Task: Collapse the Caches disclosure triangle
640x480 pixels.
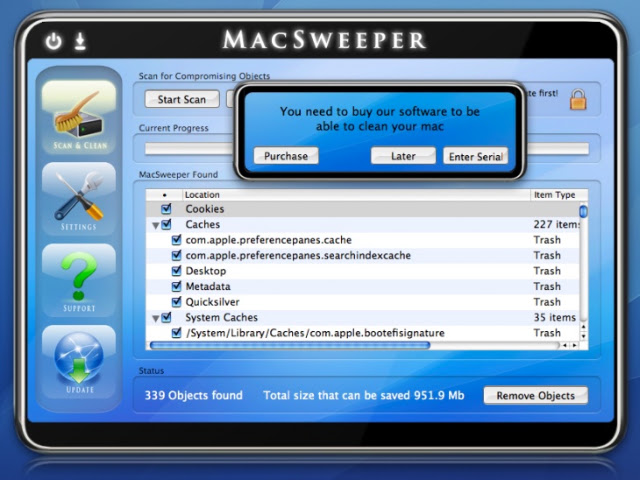Action: [x=155, y=225]
